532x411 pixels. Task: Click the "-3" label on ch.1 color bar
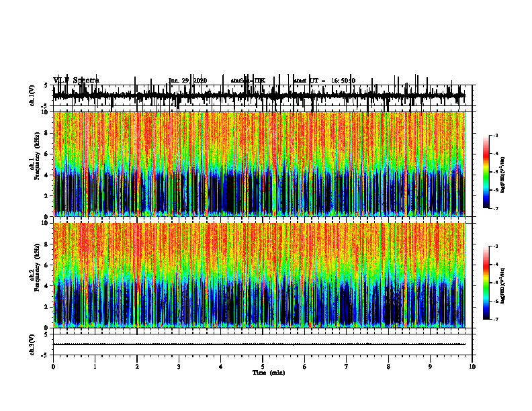pyautogui.click(x=496, y=135)
